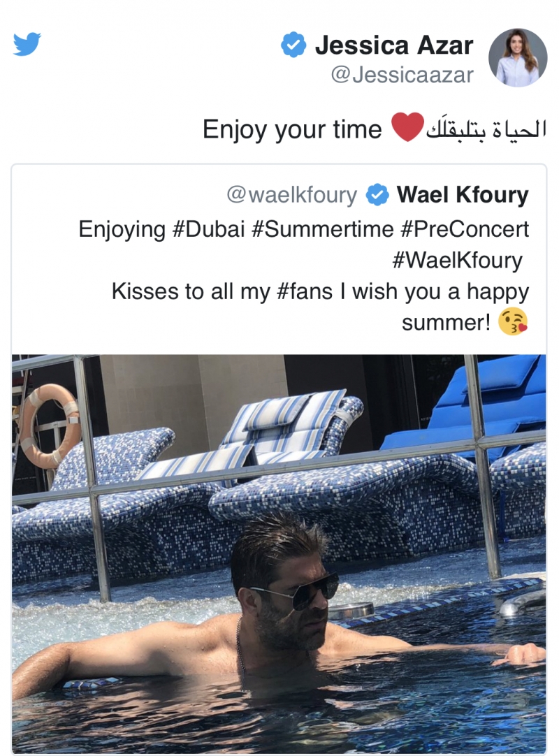Open the #PreConcert hashtag
This screenshot has height=756, width=559.
pos(465,229)
